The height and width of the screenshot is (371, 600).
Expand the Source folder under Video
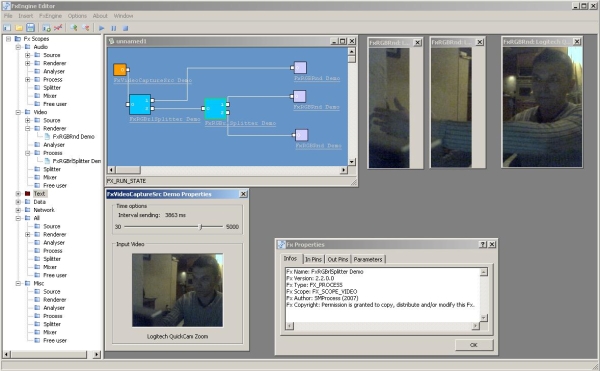click(28, 120)
